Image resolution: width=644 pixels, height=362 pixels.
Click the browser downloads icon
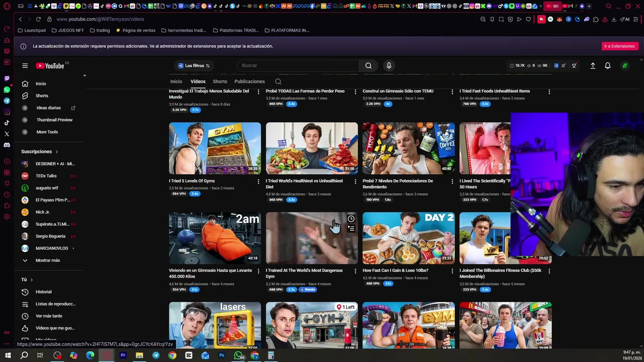[614, 19]
